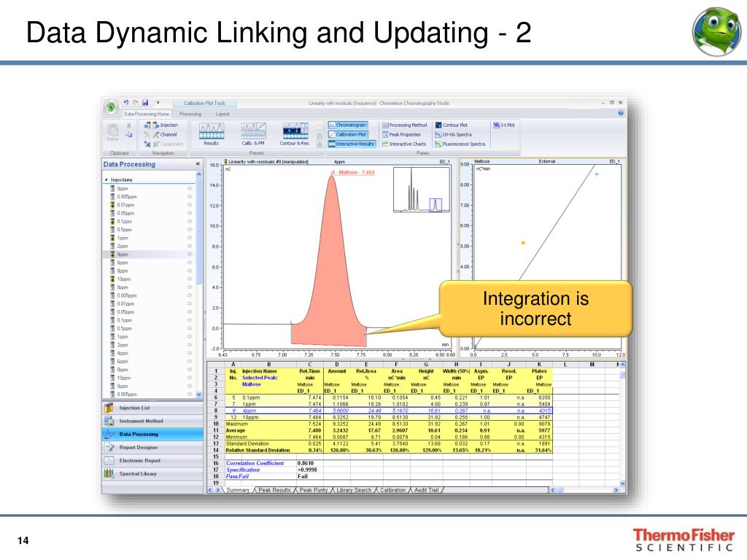Select the Results preset layout
This screenshot has width=747, height=560.
click(x=212, y=134)
